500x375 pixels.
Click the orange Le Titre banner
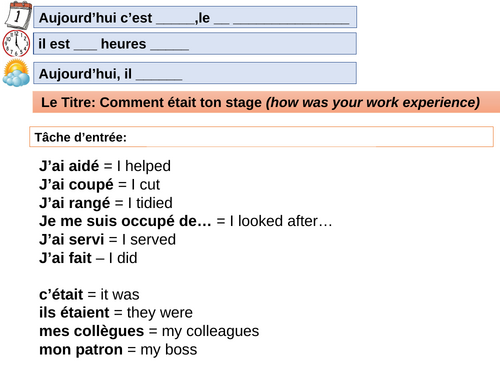266,102
